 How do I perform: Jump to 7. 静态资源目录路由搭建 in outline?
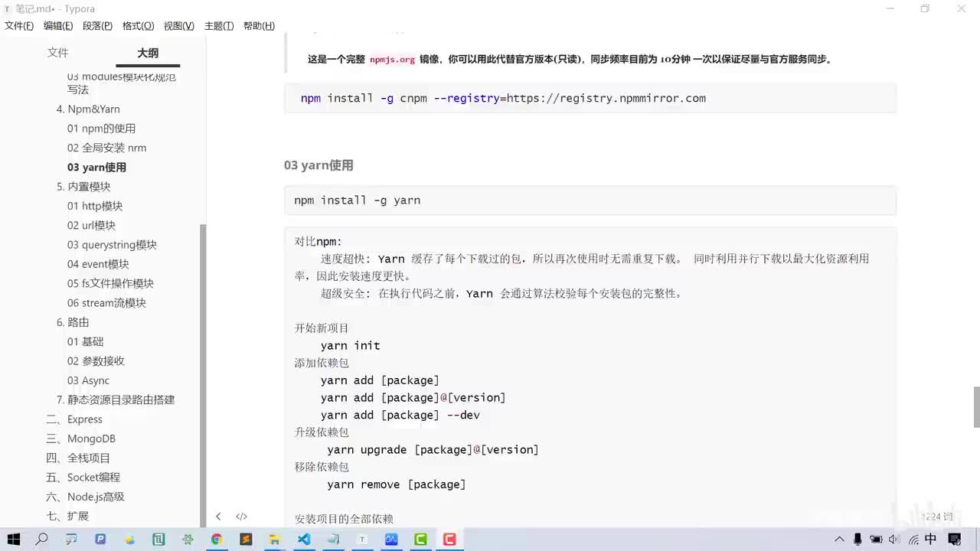[x=116, y=400]
